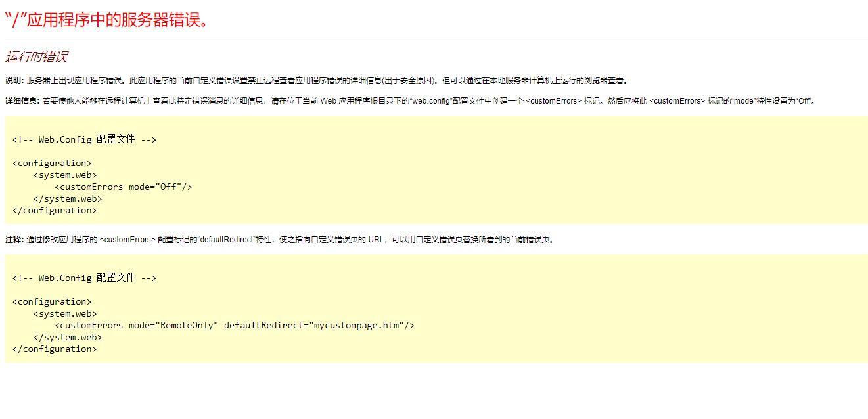Click first "<!-- Web.Config 配置文件 -->" comment line
The height and width of the screenshot is (419, 868).
click(84, 139)
